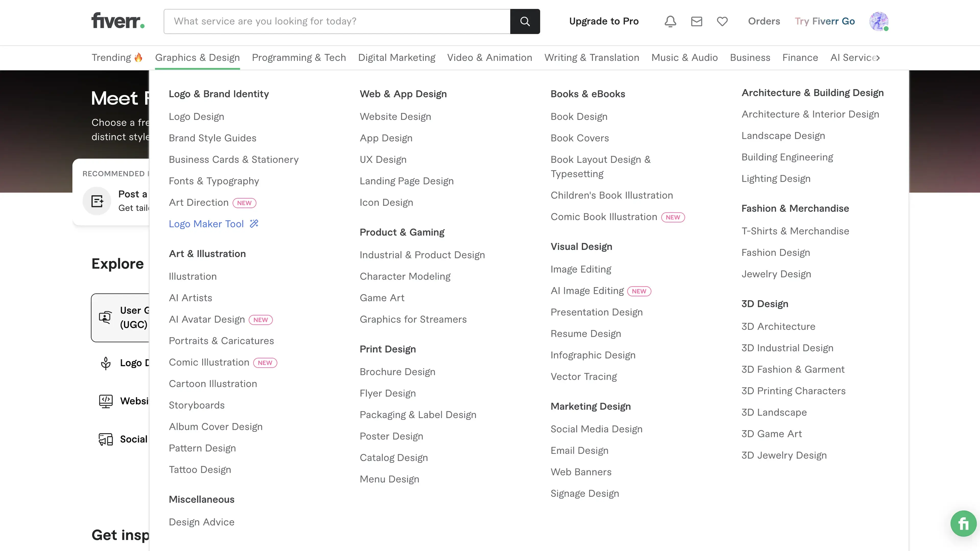The image size is (980, 551).
Task: Open the Digital Marketing category menu
Action: point(396,57)
